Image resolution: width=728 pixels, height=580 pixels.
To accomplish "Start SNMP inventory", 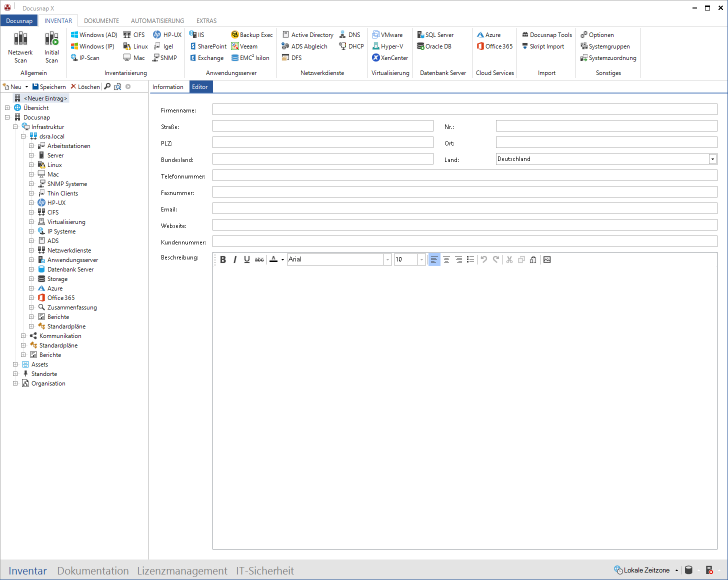I will [165, 58].
